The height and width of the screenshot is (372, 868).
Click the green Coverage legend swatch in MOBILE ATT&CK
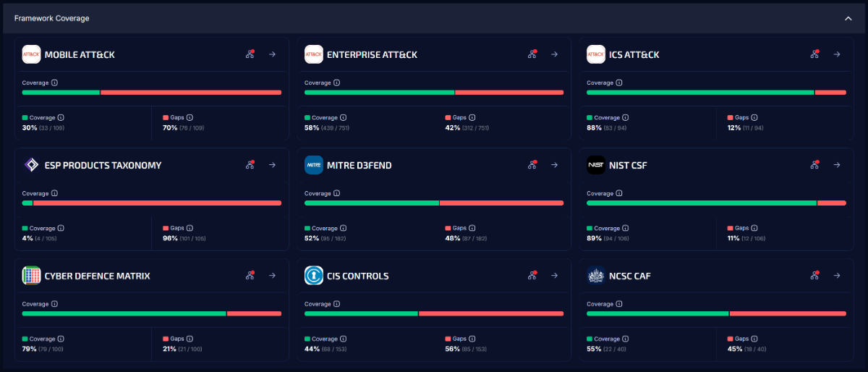click(25, 117)
